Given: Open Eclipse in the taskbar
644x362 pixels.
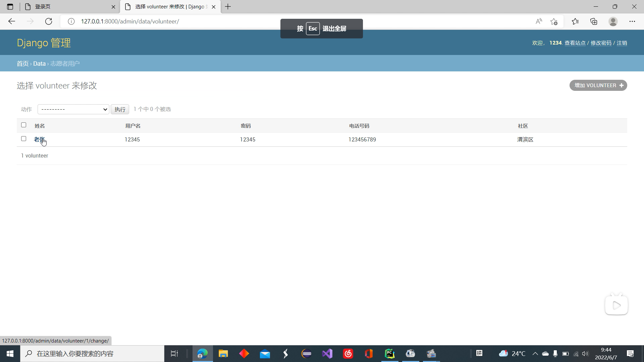Looking at the screenshot, I should (x=307, y=354).
